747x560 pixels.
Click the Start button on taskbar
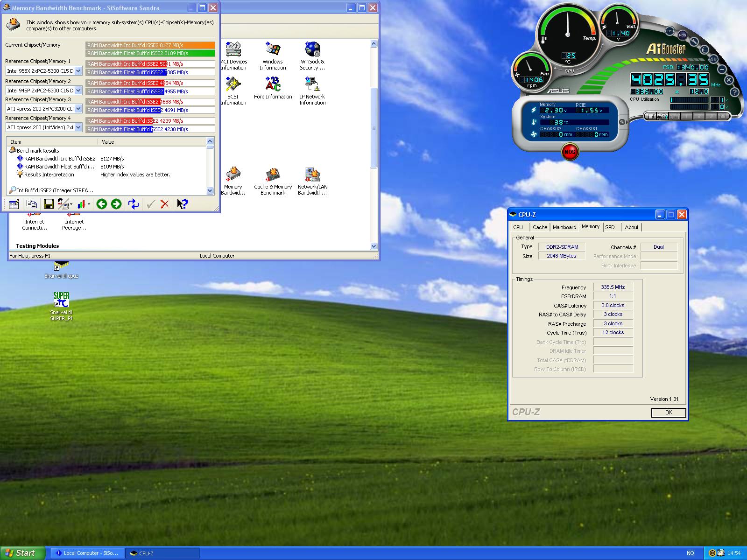(x=22, y=553)
